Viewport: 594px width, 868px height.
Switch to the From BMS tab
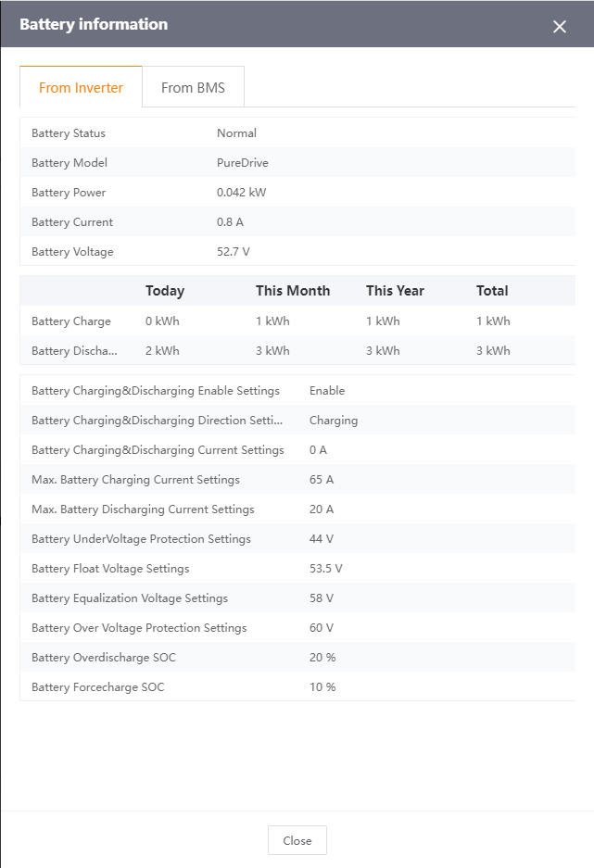click(x=193, y=88)
